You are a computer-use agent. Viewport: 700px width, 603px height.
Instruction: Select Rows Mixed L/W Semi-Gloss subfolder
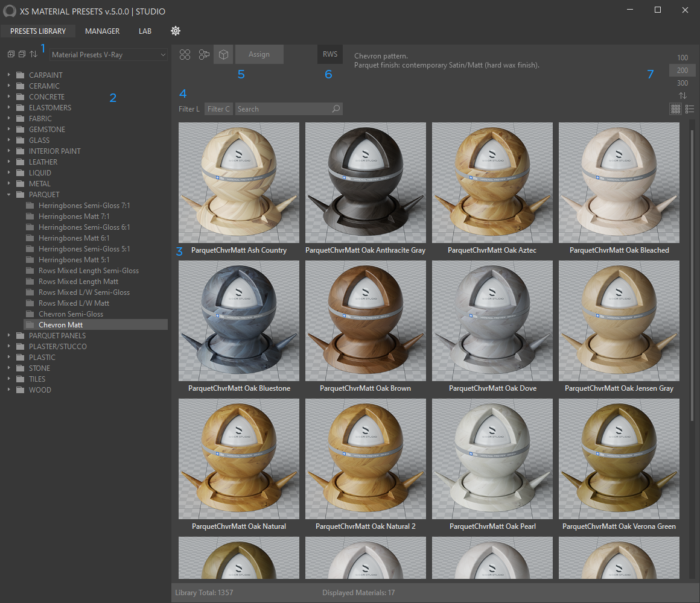coord(84,292)
